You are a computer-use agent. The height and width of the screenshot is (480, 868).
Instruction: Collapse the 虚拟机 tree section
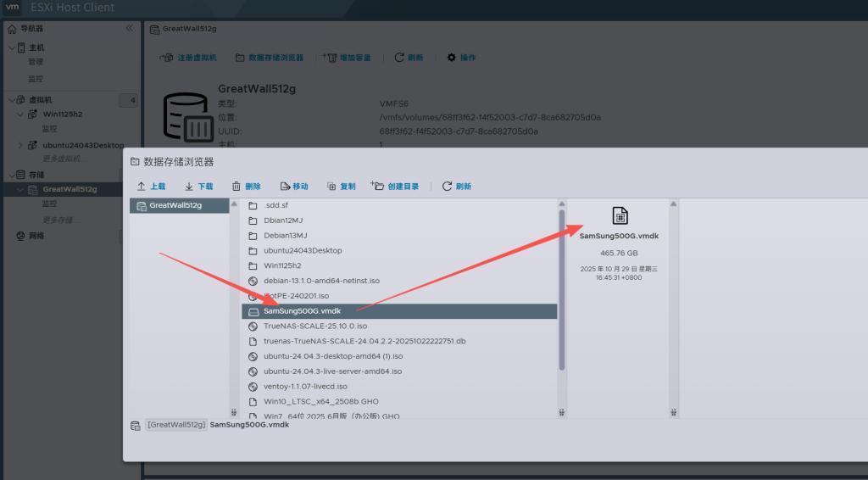coord(11,100)
